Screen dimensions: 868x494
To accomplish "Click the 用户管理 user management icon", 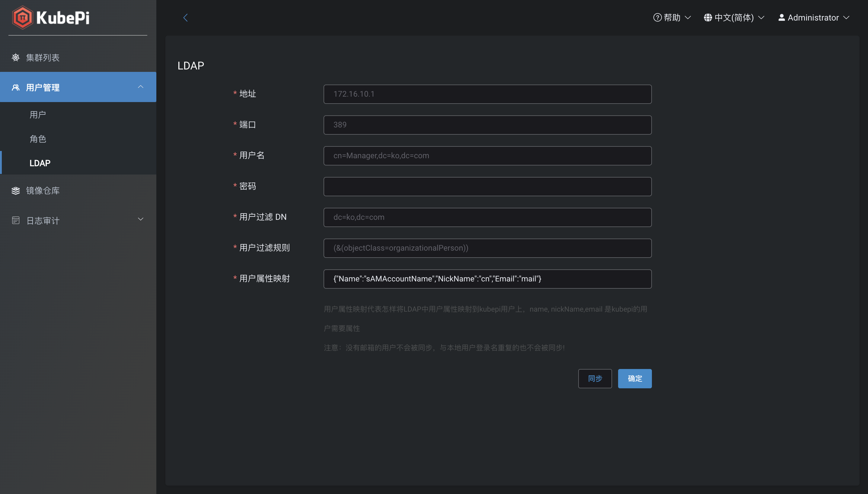I will pyautogui.click(x=16, y=87).
